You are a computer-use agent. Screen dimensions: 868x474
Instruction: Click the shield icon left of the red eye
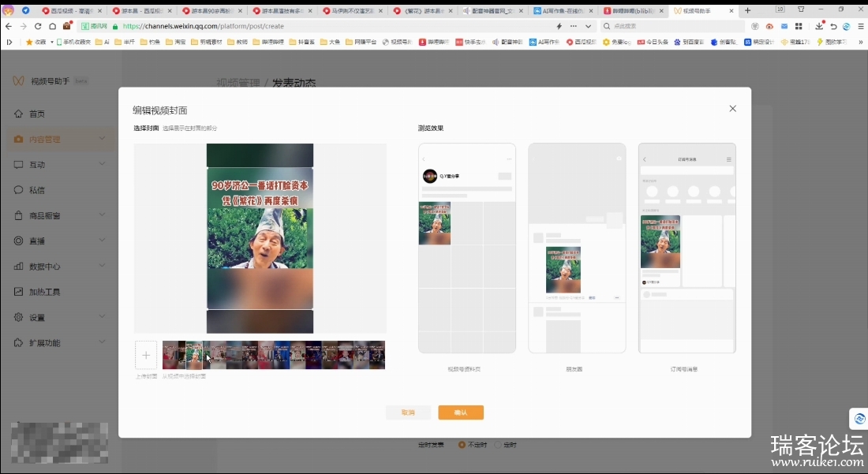[x=755, y=26]
